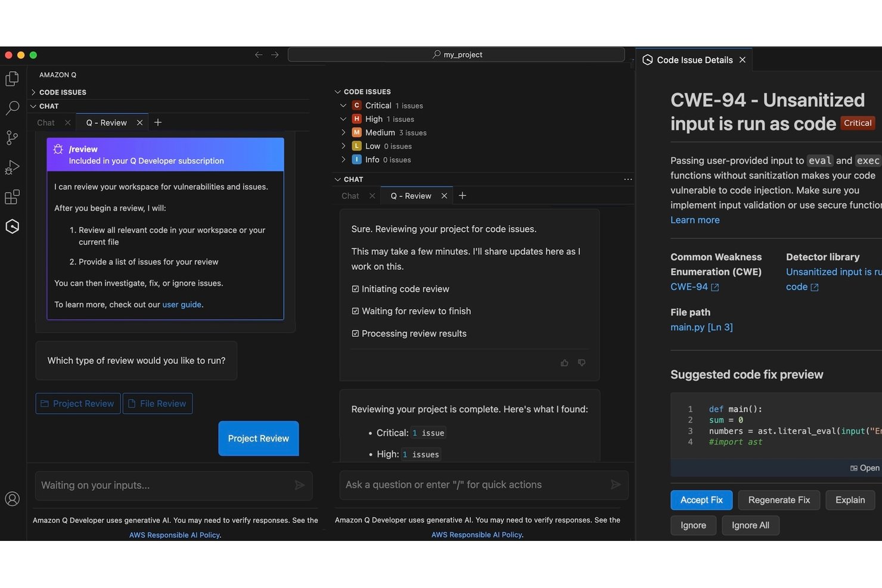Viewport: 882px width, 588px height.
Task: Close the Q - Review tab in left panel
Action: click(x=139, y=123)
